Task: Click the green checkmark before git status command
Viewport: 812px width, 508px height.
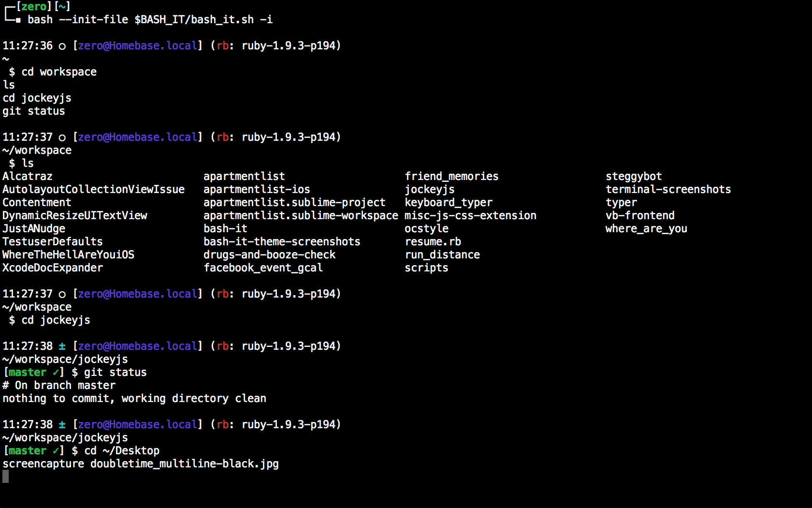Action: point(56,372)
